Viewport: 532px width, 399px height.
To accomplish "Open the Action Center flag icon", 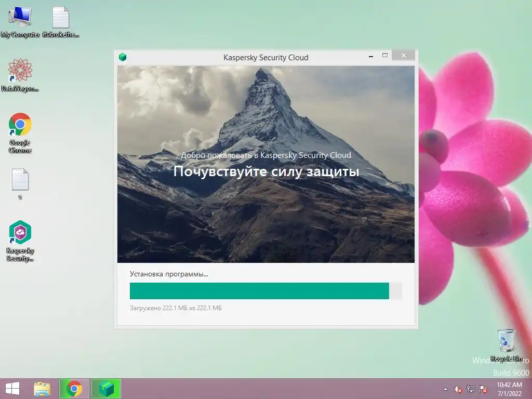I will (x=483, y=389).
